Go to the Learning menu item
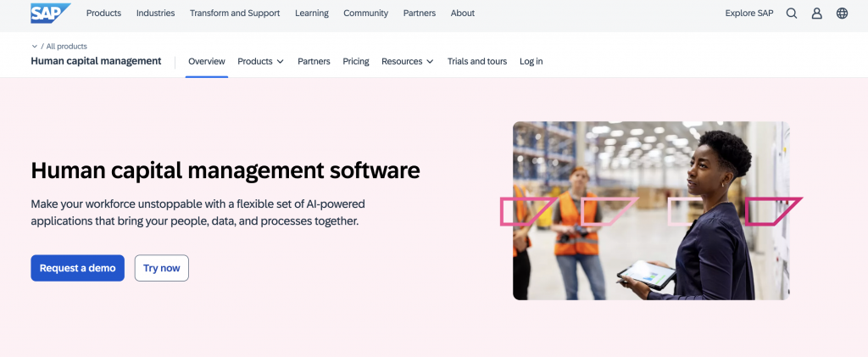The width and height of the screenshot is (868, 357). pos(311,14)
